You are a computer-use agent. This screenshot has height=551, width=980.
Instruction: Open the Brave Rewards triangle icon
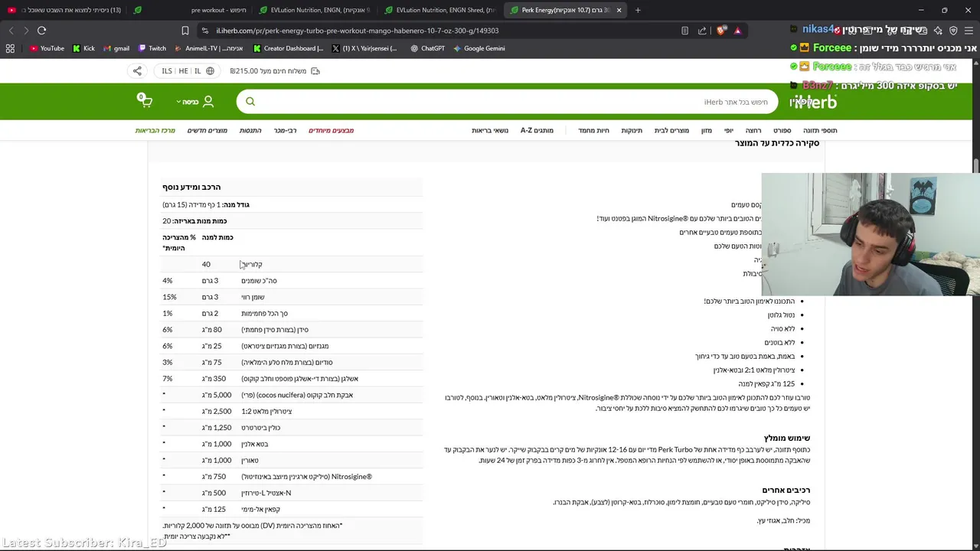click(x=737, y=31)
